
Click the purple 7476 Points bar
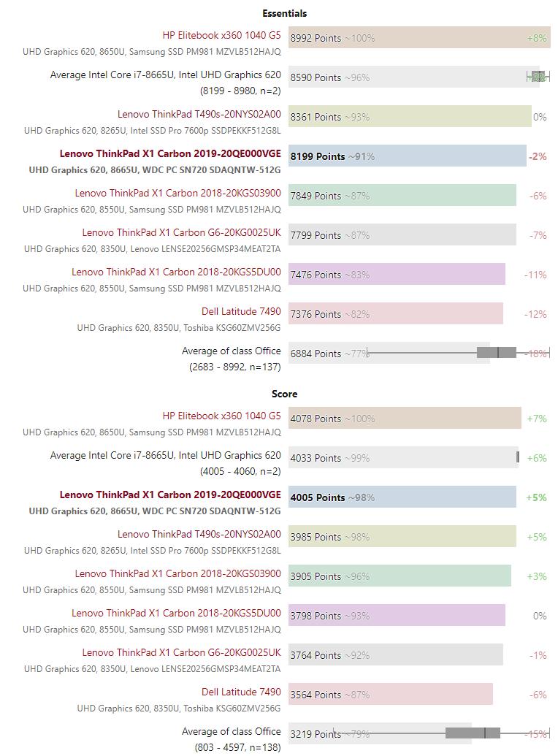[x=397, y=275]
